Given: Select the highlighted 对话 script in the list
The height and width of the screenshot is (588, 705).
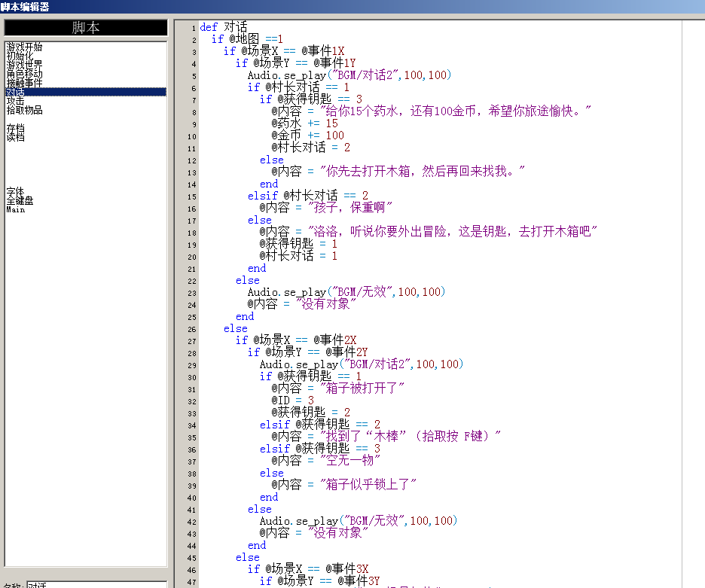Looking at the screenshot, I should 85,92.
